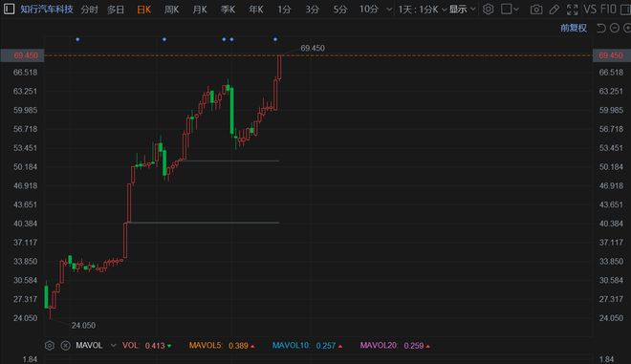Click the right-axis 40.384 price label

pyautogui.click(x=611, y=224)
